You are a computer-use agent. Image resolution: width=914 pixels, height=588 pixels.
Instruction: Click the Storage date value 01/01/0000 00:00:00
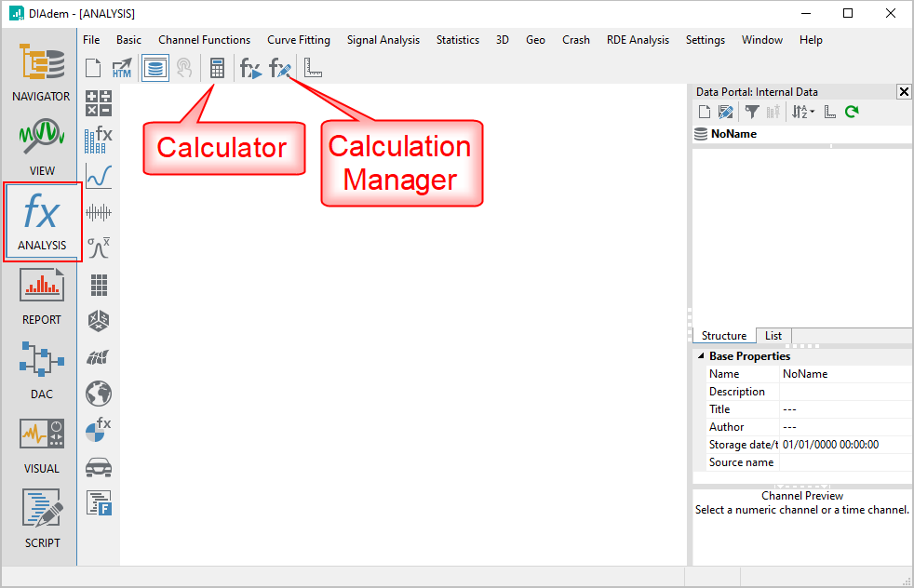(846, 445)
